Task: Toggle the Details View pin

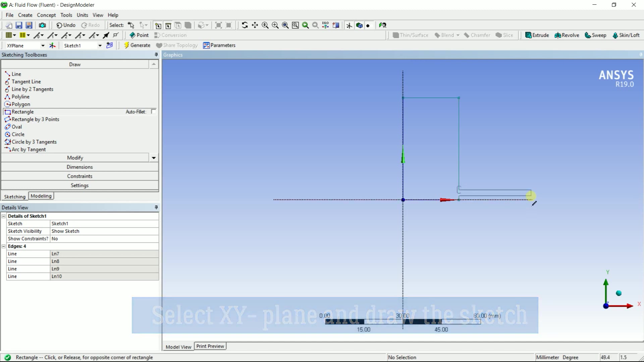Action: pos(156,207)
